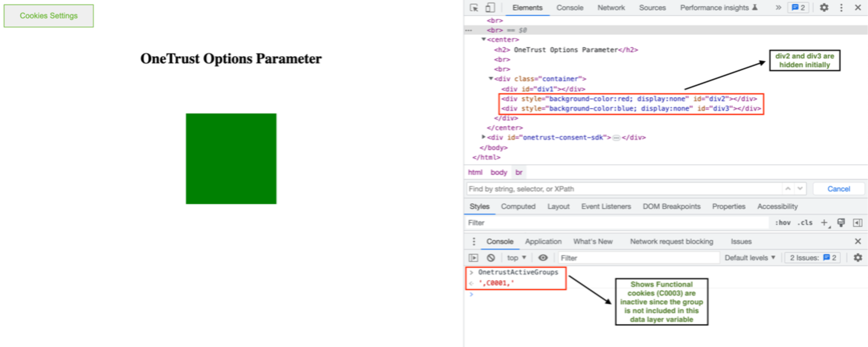The image size is (868, 347).
Task: Click the new style rule plus icon
Action: point(824,223)
